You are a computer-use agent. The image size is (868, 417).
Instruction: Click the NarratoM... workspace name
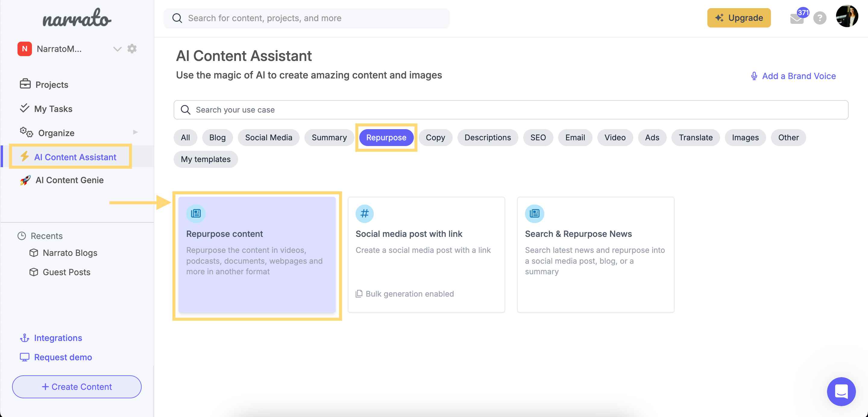(x=59, y=49)
